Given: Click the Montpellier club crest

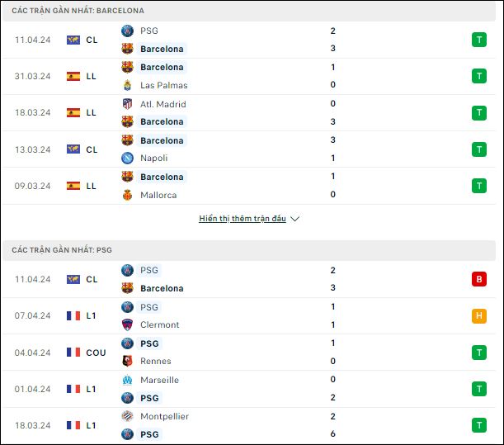Looking at the screenshot, I should tap(127, 416).
